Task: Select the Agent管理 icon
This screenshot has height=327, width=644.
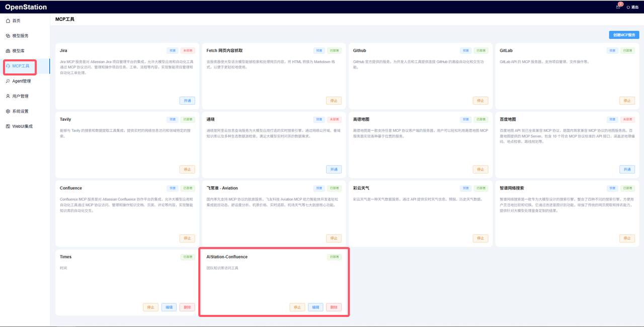Action: (7, 81)
